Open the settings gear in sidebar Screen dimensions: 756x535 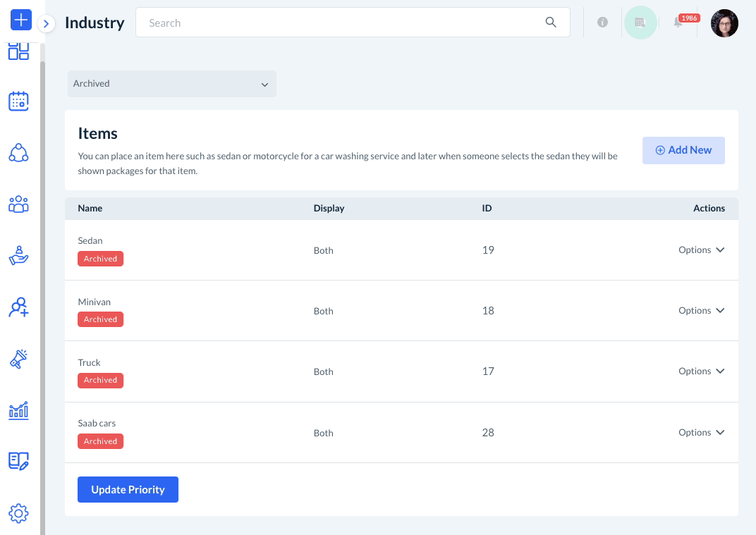pos(18,513)
